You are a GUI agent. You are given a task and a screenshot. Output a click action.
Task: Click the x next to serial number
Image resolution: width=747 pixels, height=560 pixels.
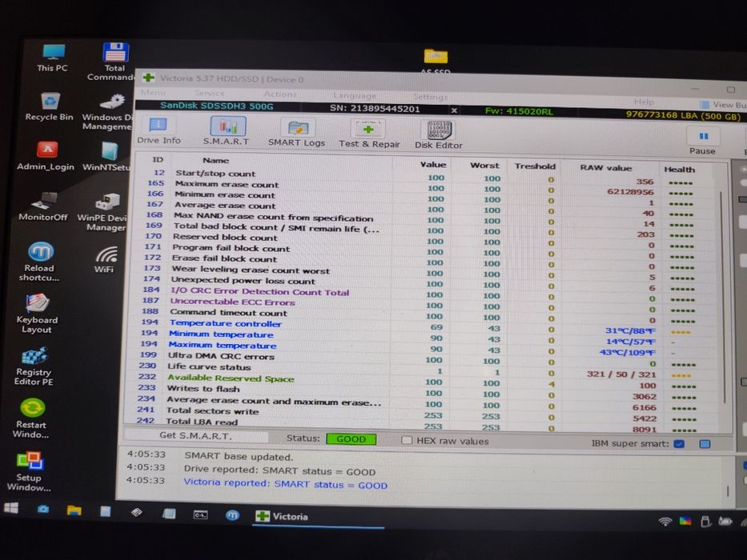pyautogui.click(x=454, y=110)
